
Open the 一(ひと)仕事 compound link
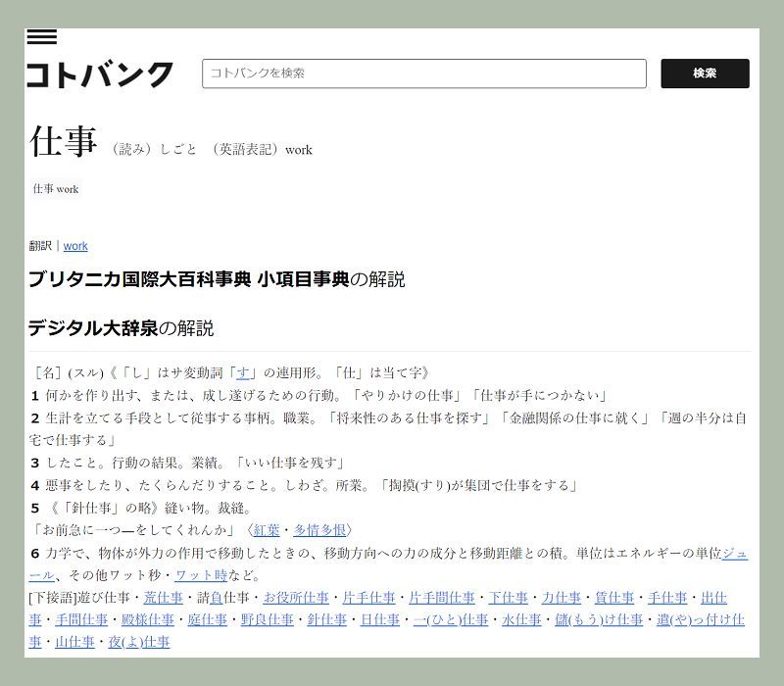451,620
